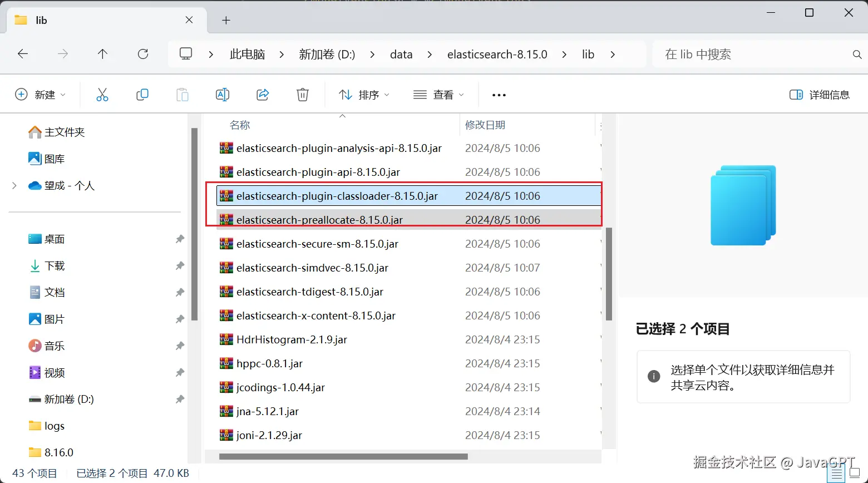This screenshot has height=483, width=868.
Task: Expand chevron after data in address bar
Action: [430, 55]
